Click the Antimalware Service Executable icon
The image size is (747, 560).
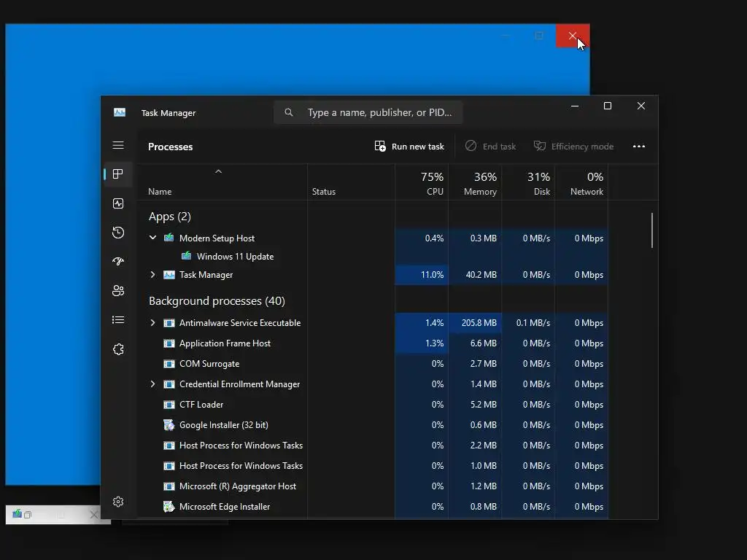169,323
